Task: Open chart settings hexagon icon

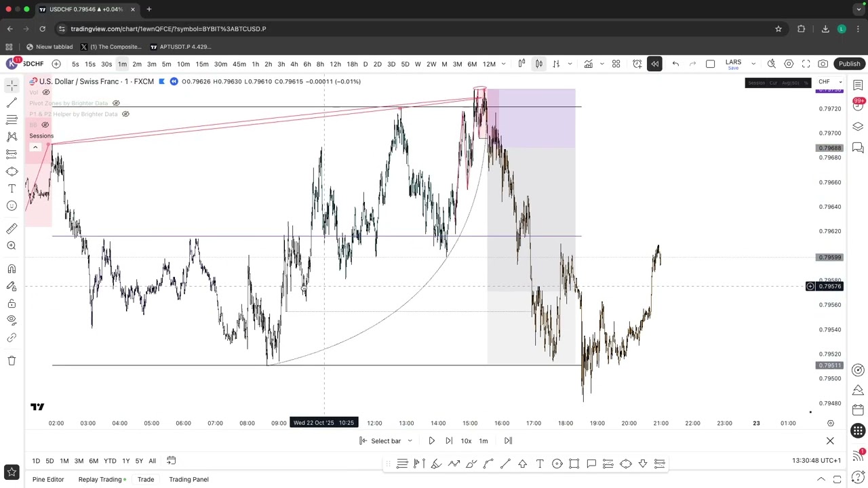Action: [x=789, y=64]
